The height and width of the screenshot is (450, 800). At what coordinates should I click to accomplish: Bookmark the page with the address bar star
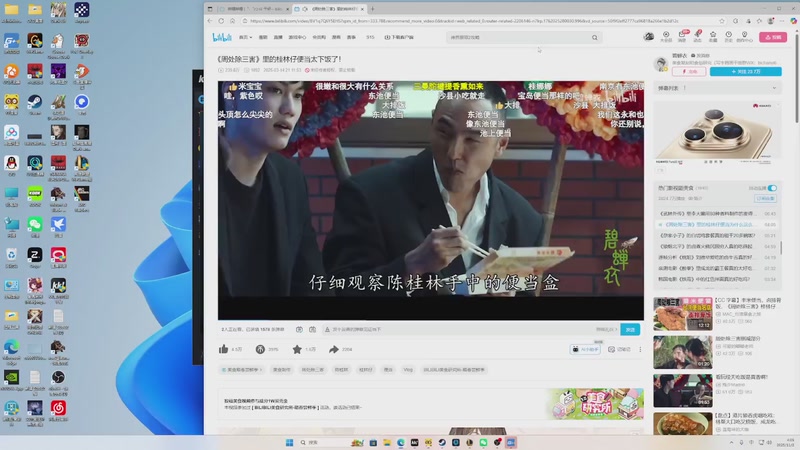coord(722,21)
